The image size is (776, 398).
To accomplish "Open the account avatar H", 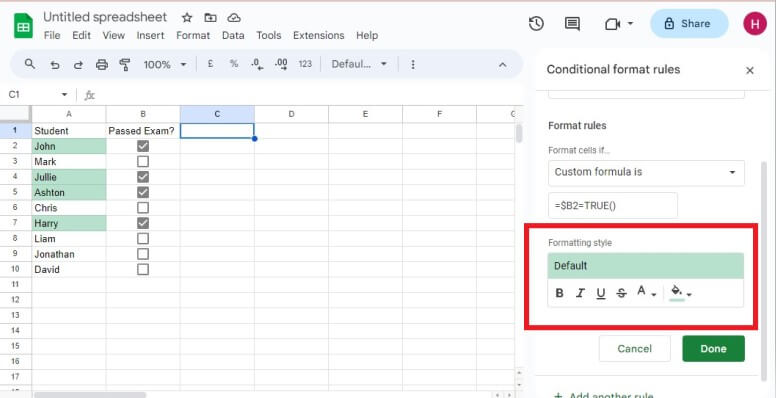I will click(x=755, y=24).
